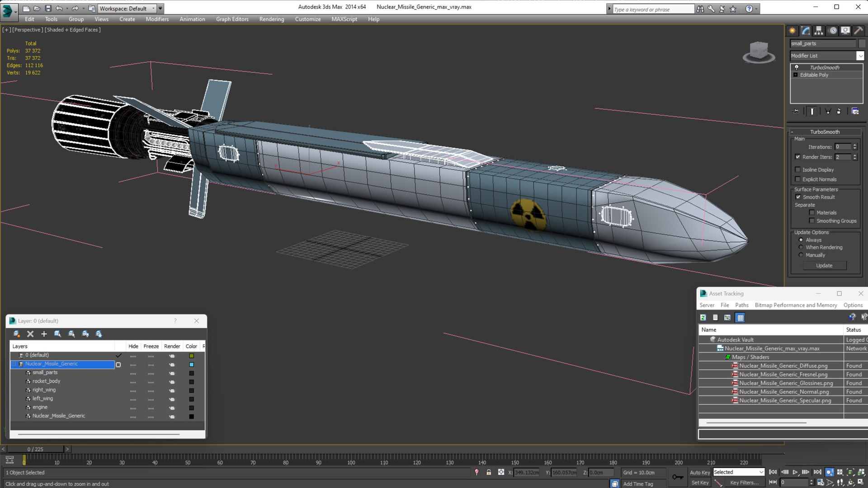Screen dimensions: 868x488
Task: Click the Undo arrow in quick access toolbar
Action: point(59,9)
